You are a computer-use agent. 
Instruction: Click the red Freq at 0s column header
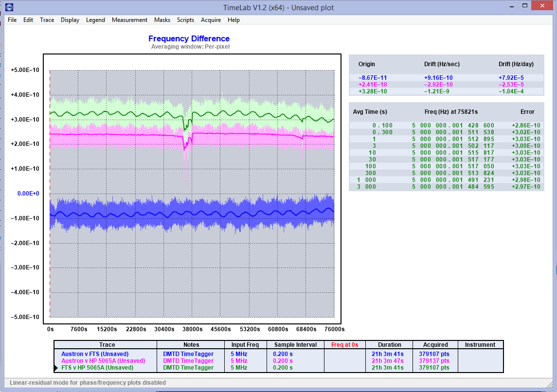coord(345,345)
